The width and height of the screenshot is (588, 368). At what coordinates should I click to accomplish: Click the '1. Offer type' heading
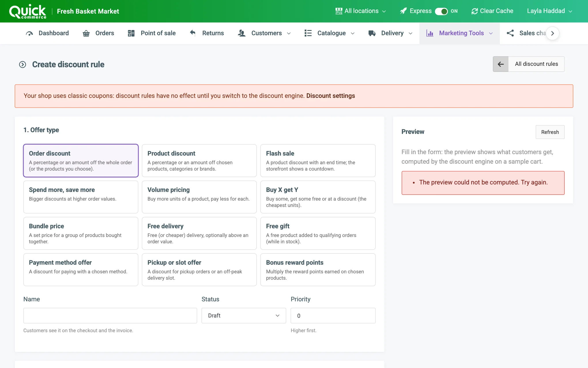click(41, 130)
